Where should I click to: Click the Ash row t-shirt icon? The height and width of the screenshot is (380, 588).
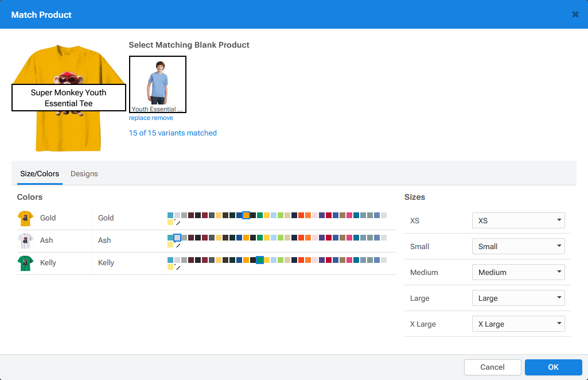25,241
